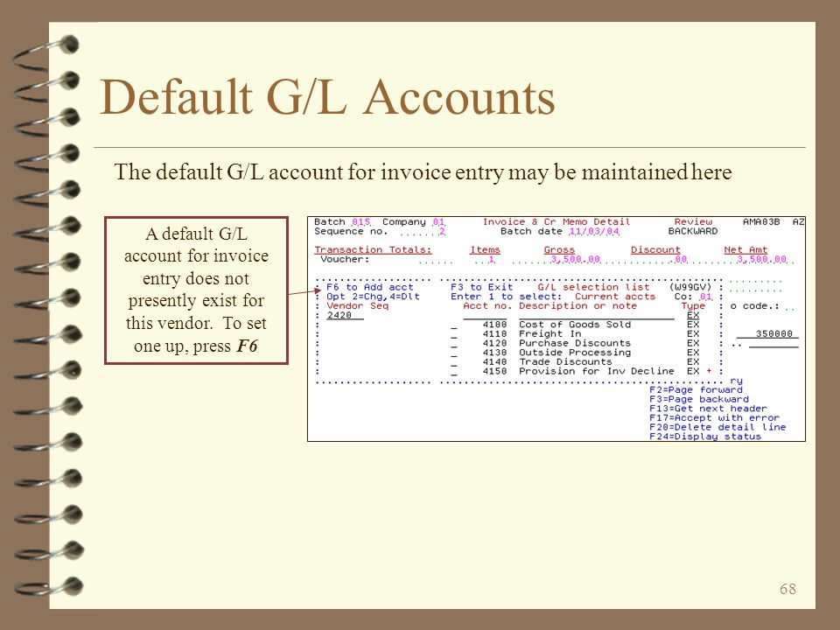Click the 'Invoice & Cr Memo Detail' title
The width and height of the screenshot is (840, 630).
pyautogui.click(x=556, y=221)
